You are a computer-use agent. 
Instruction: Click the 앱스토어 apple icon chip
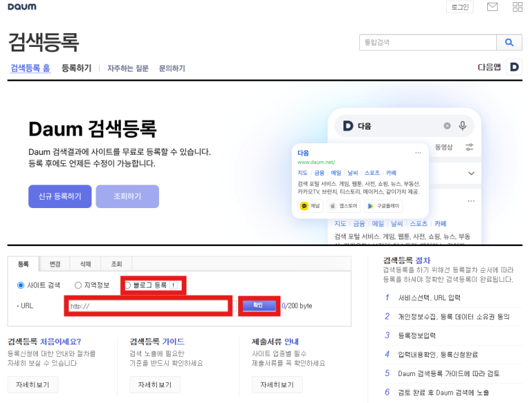pos(343,206)
